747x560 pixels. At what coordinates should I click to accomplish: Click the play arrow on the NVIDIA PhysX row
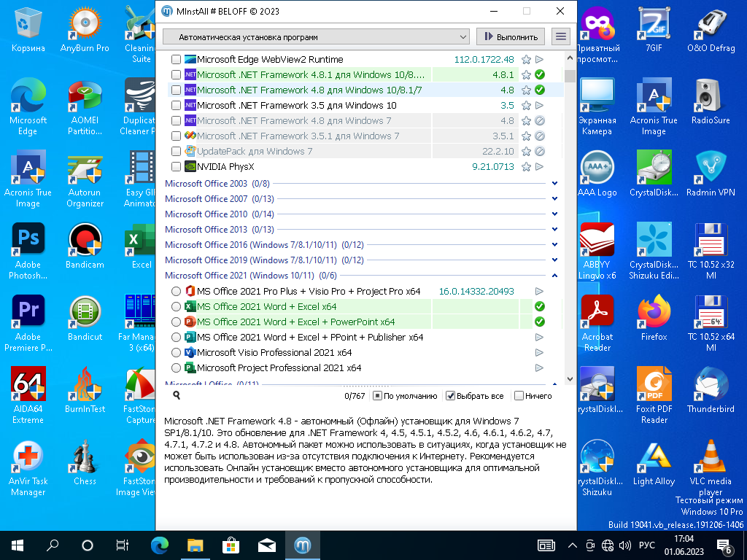click(x=539, y=167)
